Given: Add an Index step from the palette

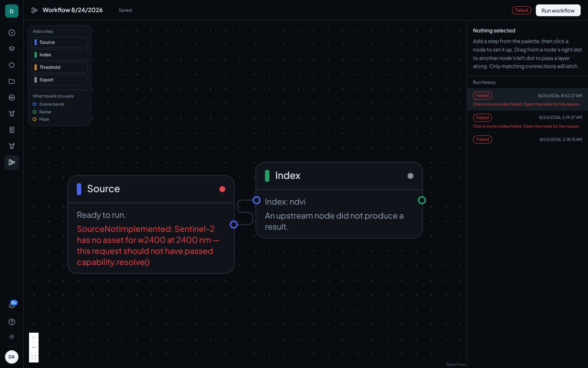Looking at the screenshot, I should (59, 55).
